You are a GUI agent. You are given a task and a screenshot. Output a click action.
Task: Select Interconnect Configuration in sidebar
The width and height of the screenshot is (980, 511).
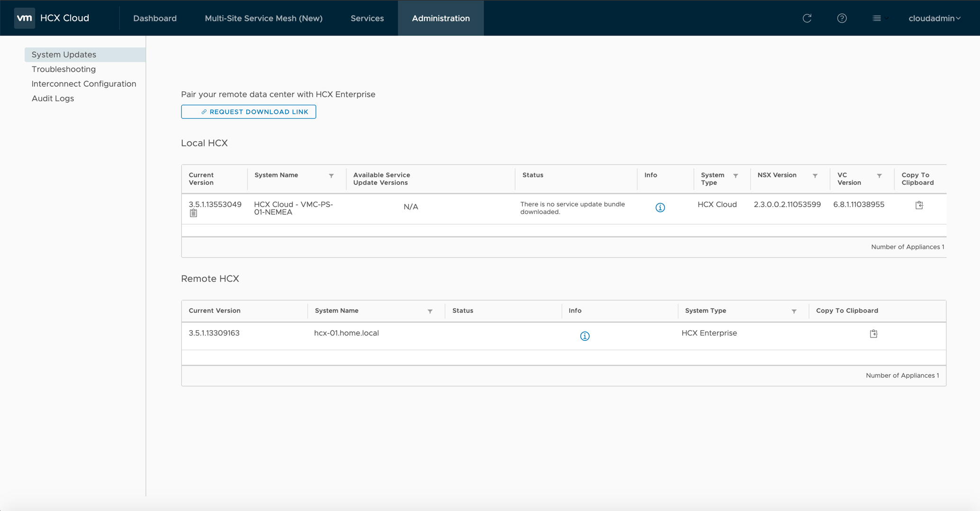(x=84, y=84)
